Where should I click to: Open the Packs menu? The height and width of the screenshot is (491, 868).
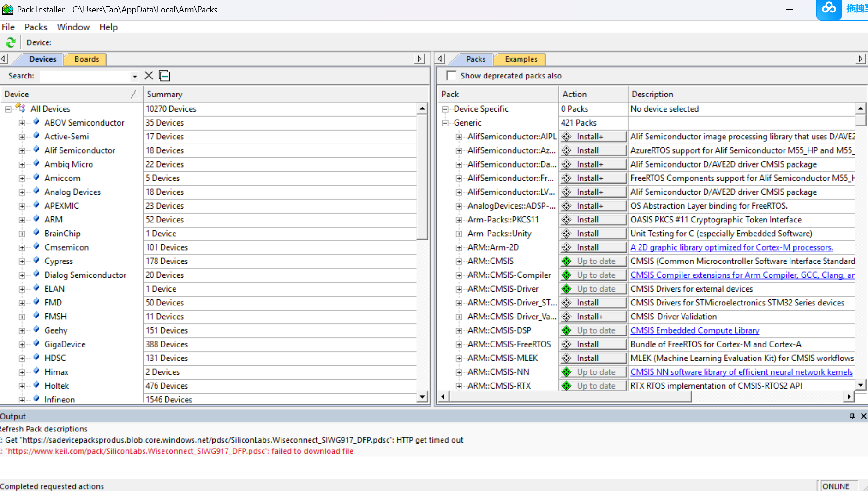coord(36,27)
